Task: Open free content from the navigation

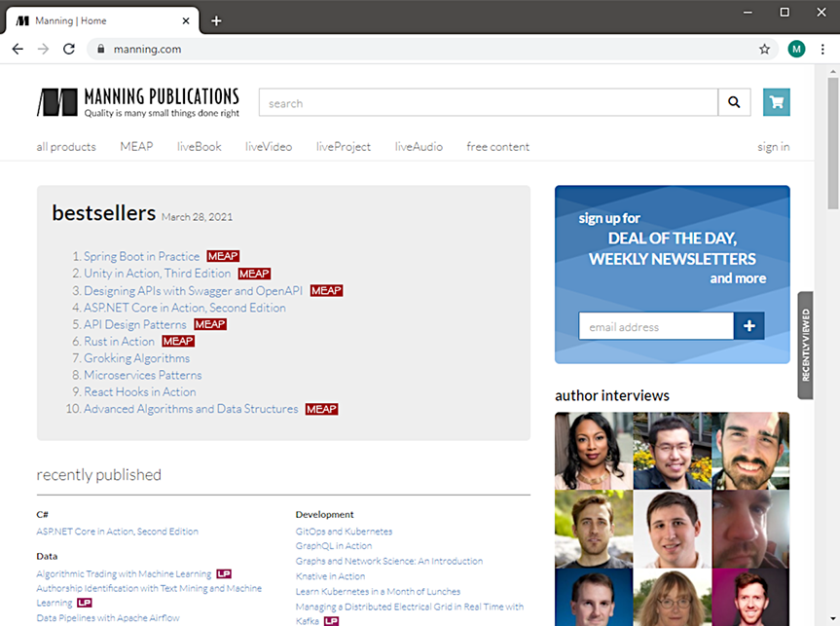Action: 497,146
